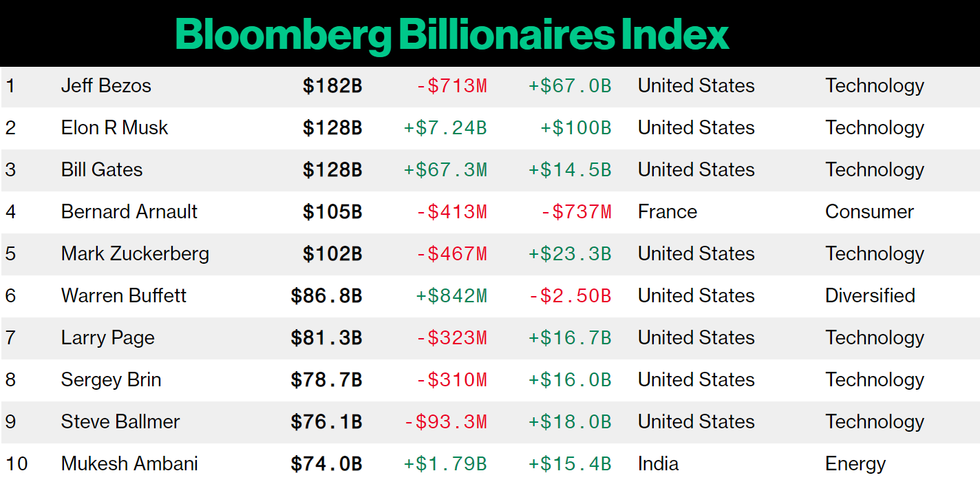Click the Energy industry label
This screenshot has height=482, width=980.
point(855,464)
